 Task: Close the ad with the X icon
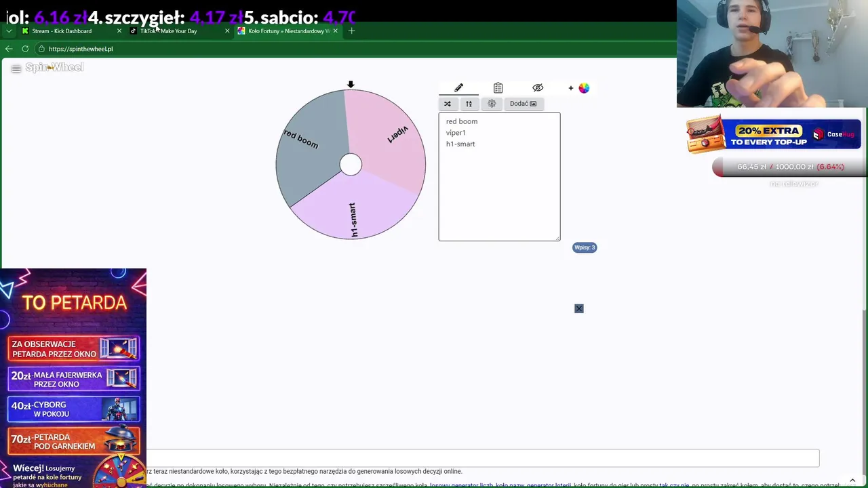click(x=579, y=308)
